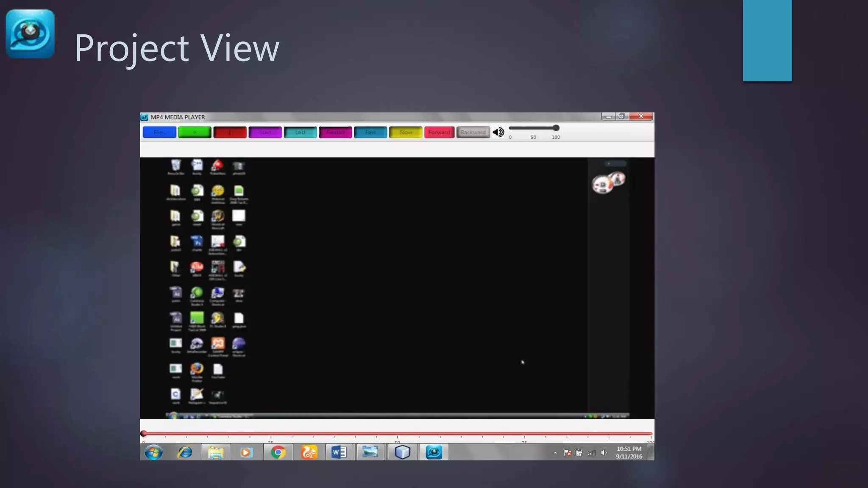Screen dimensions: 868x488
Task: Click the yellow Slow button
Action: [406, 132]
